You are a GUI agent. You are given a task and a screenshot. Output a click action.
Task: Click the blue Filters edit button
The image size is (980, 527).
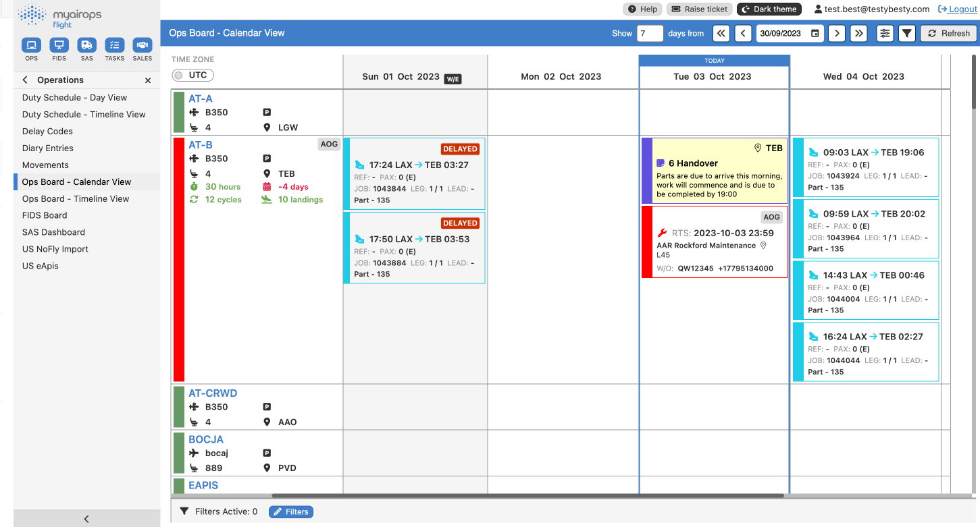coord(291,511)
